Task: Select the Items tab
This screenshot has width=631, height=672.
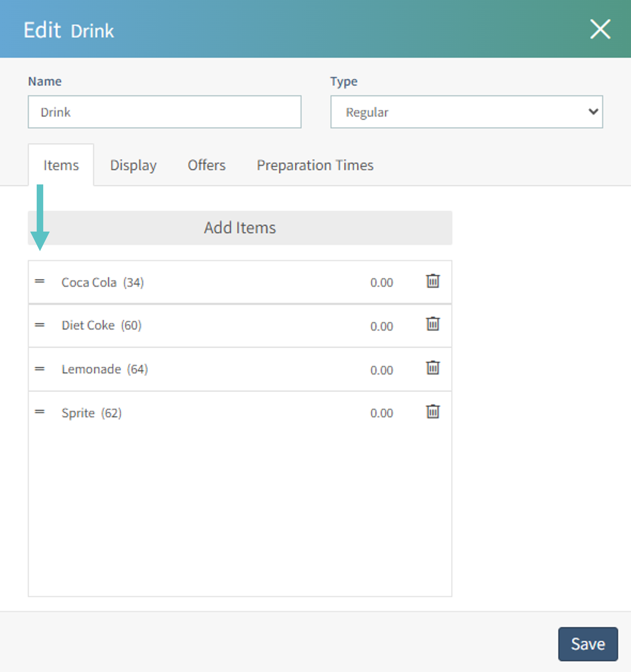Action: (x=61, y=165)
